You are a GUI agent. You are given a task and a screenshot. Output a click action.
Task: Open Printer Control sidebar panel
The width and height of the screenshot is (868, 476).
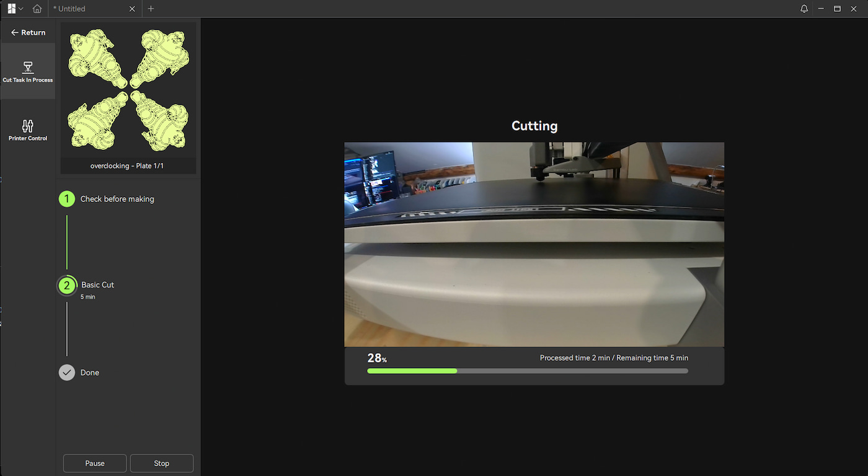point(28,130)
